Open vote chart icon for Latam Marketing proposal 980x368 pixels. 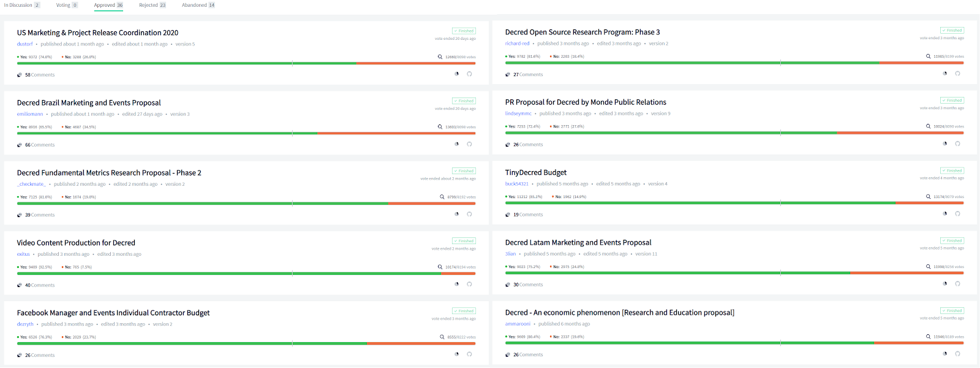[x=945, y=283]
